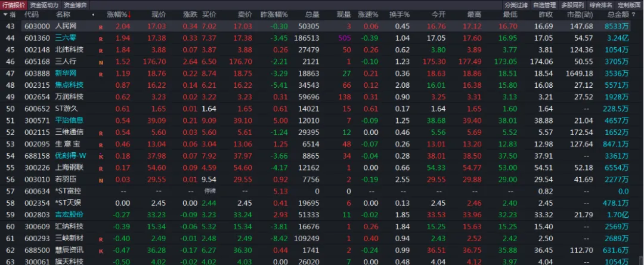Sort by 换手% column header

[x=399, y=14]
